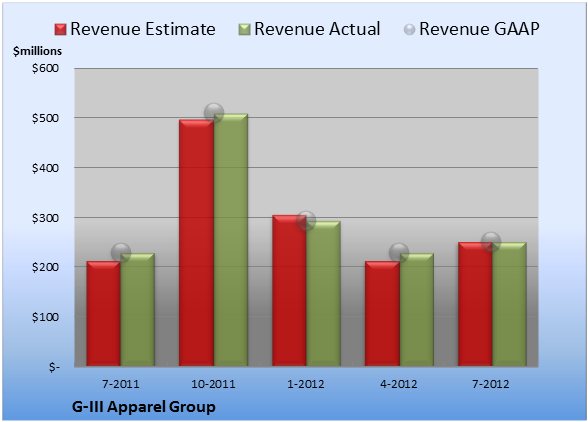Select the green actual bar for 7-2011
This screenshot has width=588, height=422.
pos(138,310)
